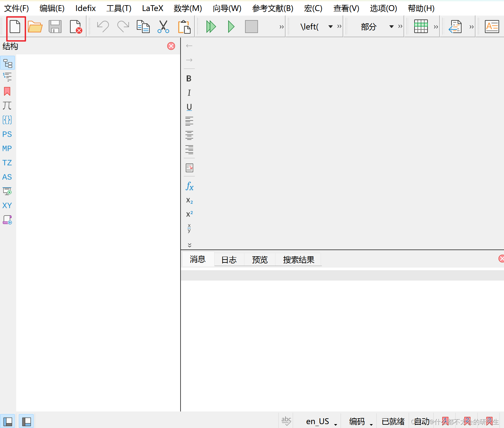Open the Idefix menu
The width and height of the screenshot is (504, 428).
86,8
